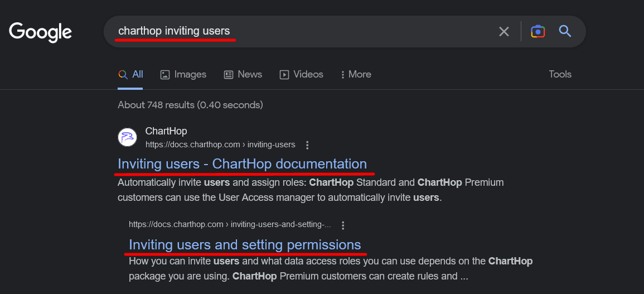
Task: Open 'Inviting users - ChartHop documentation' link
Action: pos(242,164)
